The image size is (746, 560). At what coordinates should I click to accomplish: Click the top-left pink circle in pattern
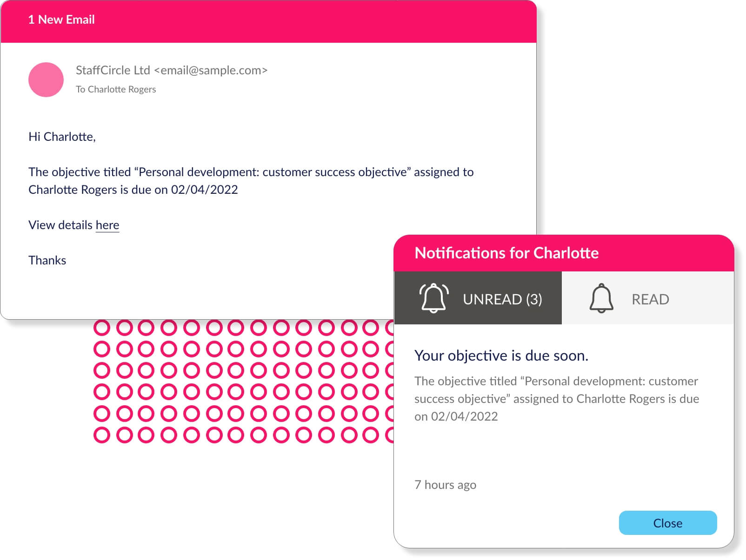click(x=102, y=328)
